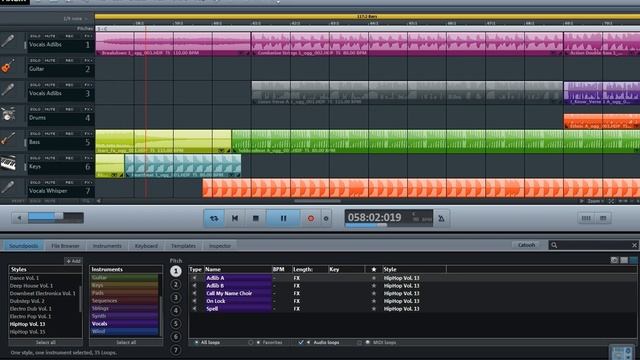
Task: Start recording with the red record button
Action: point(311,218)
